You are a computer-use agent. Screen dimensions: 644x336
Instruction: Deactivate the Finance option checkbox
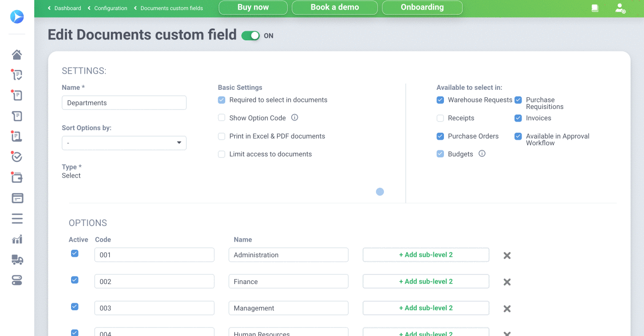point(75,279)
